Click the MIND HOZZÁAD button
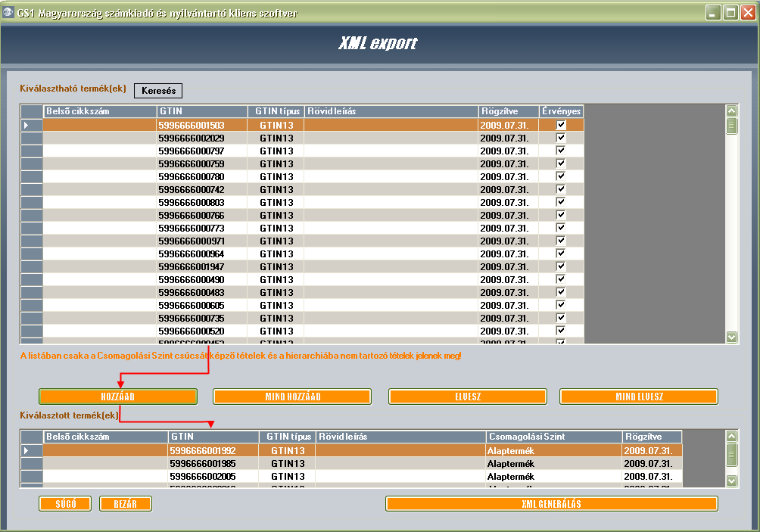This screenshot has width=760, height=532. [292, 397]
